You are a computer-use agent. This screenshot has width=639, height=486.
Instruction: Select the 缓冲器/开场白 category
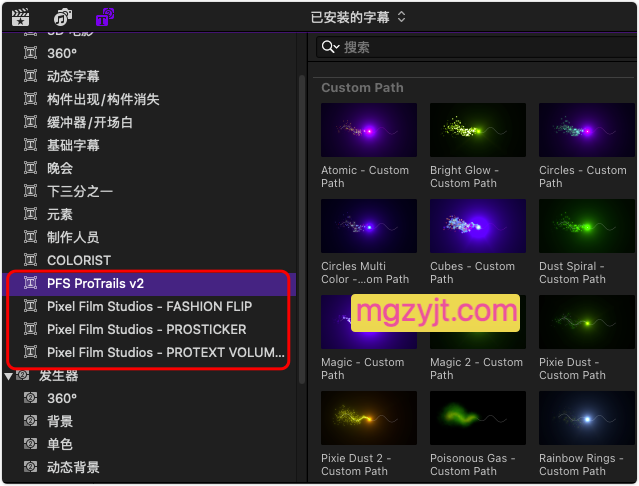[x=149, y=122]
